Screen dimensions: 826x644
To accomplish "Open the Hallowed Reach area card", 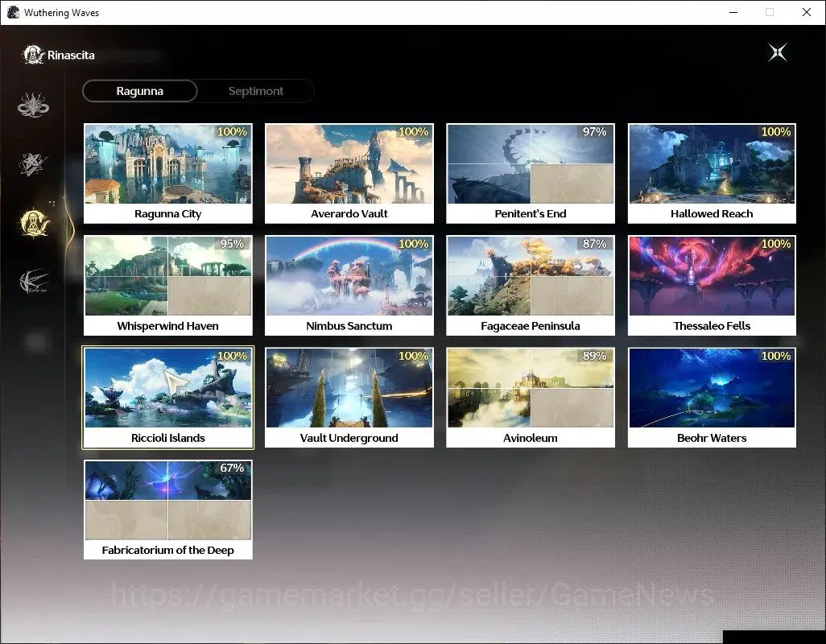I will coord(712,173).
